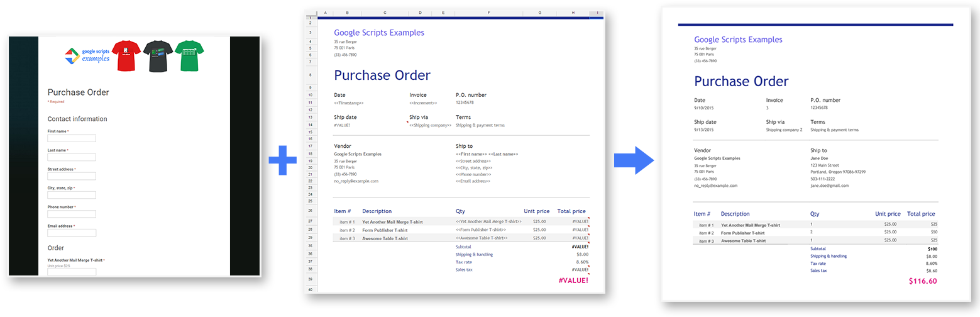
Task: Select column F header in the spreadsheet
Action: 488,13
